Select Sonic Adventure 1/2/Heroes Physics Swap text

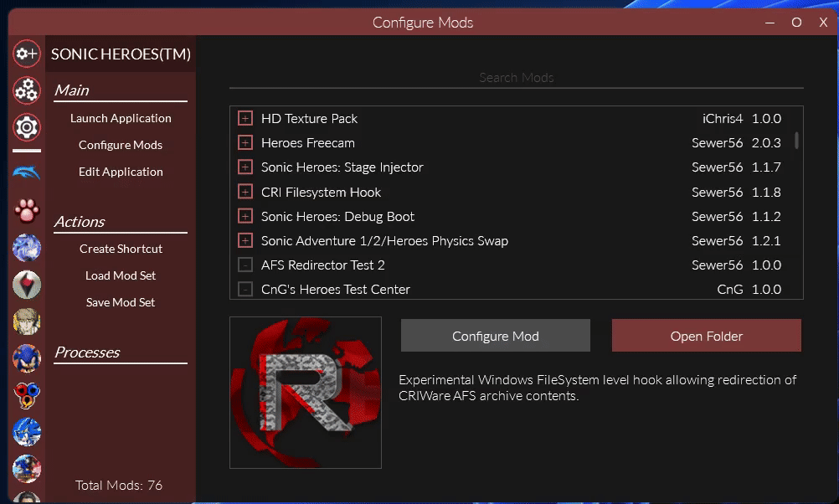click(384, 241)
